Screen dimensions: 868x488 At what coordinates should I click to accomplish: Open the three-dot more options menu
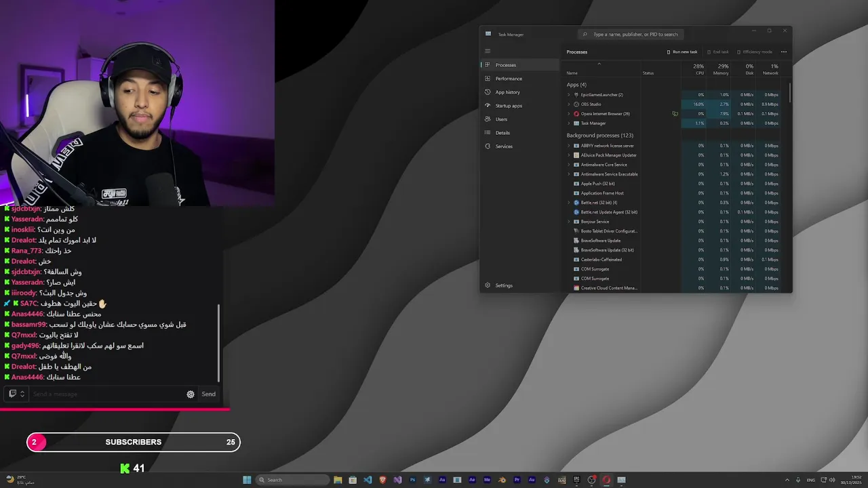tap(784, 52)
